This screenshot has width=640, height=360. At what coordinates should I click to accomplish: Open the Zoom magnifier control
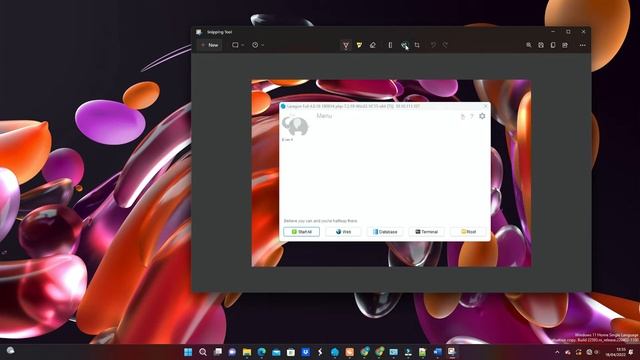tap(529, 45)
